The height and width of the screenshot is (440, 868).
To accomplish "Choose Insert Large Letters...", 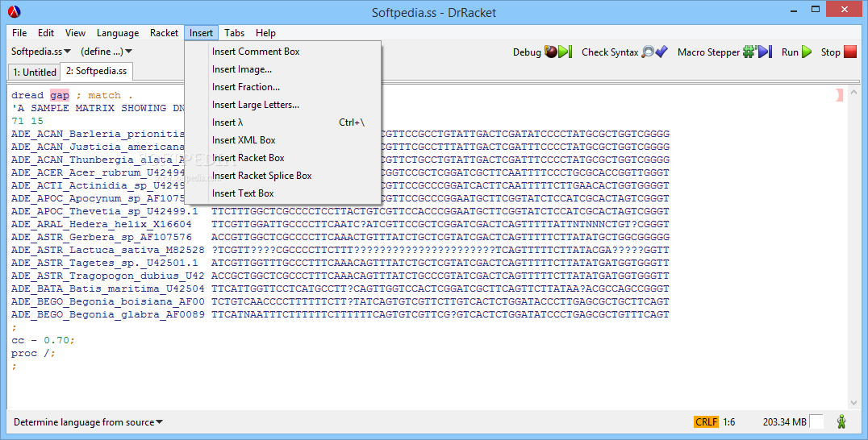I will point(283,105).
